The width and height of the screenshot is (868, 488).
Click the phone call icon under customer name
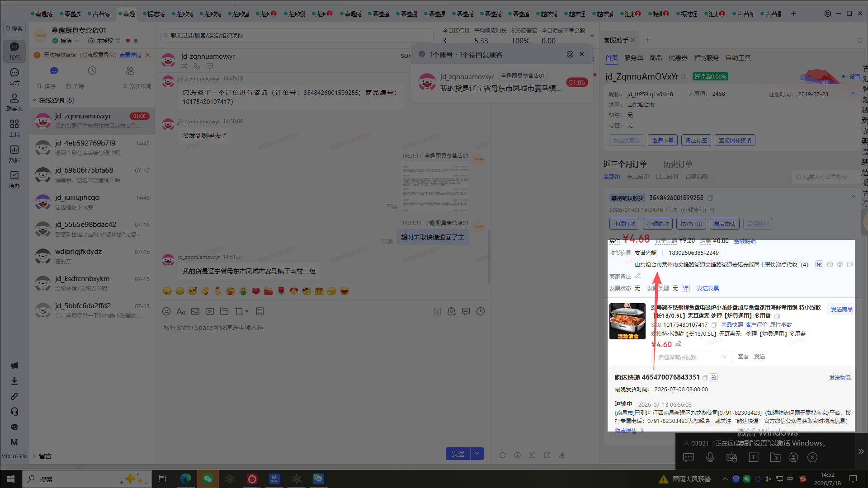click(197, 66)
